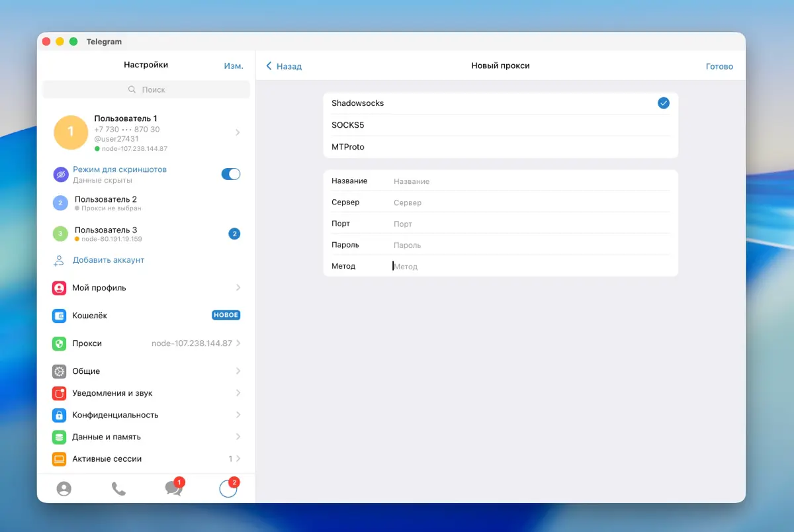Click unread badge on Пользователь 3
This screenshot has height=532, width=794.
[234, 234]
